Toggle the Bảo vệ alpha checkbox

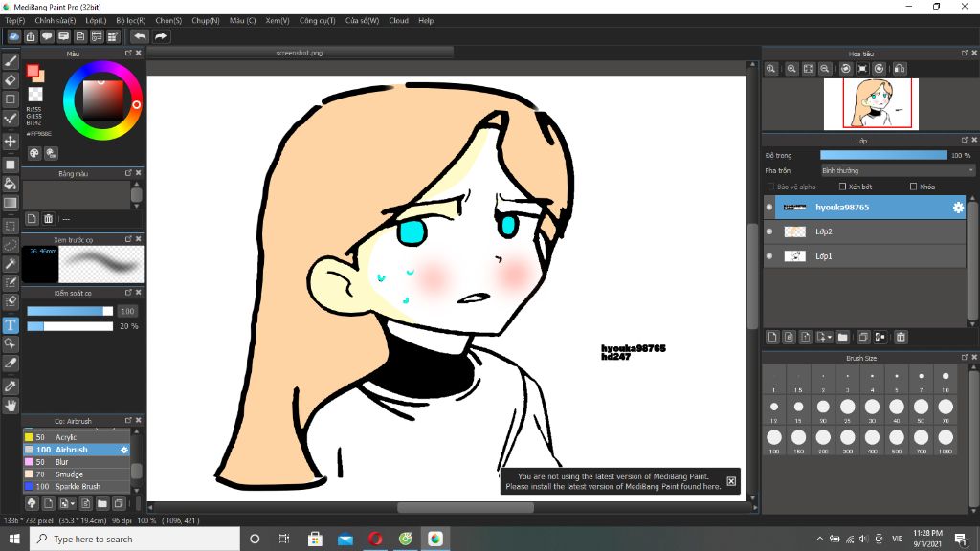(x=770, y=187)
